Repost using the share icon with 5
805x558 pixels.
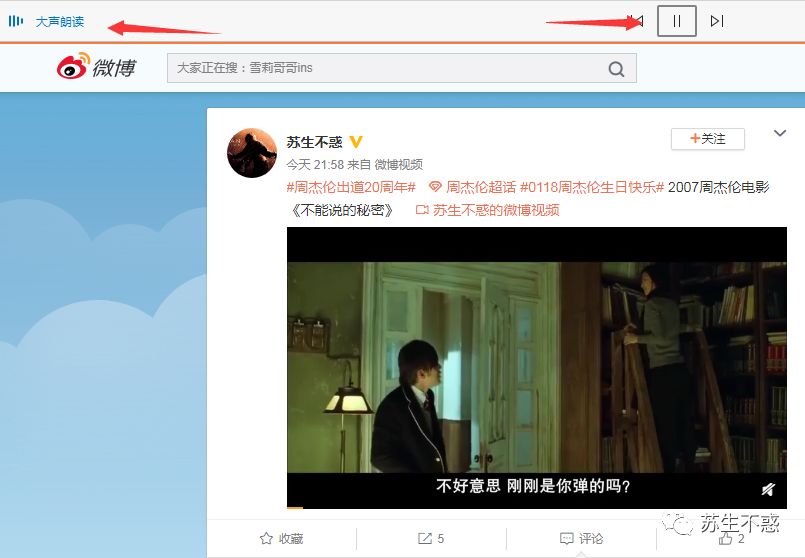tap(431, 538)
